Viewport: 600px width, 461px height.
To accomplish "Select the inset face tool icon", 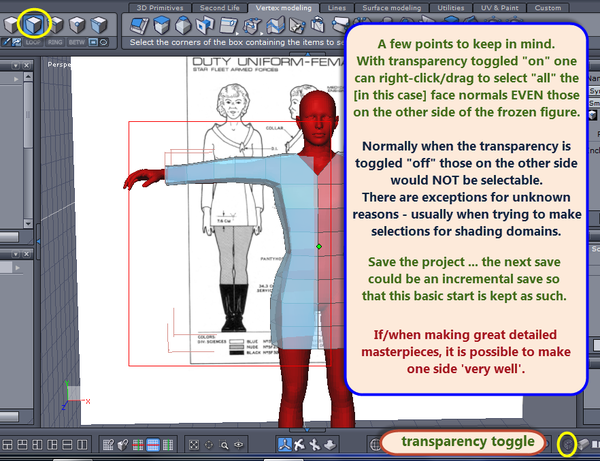I will click(x=205, y=25).
